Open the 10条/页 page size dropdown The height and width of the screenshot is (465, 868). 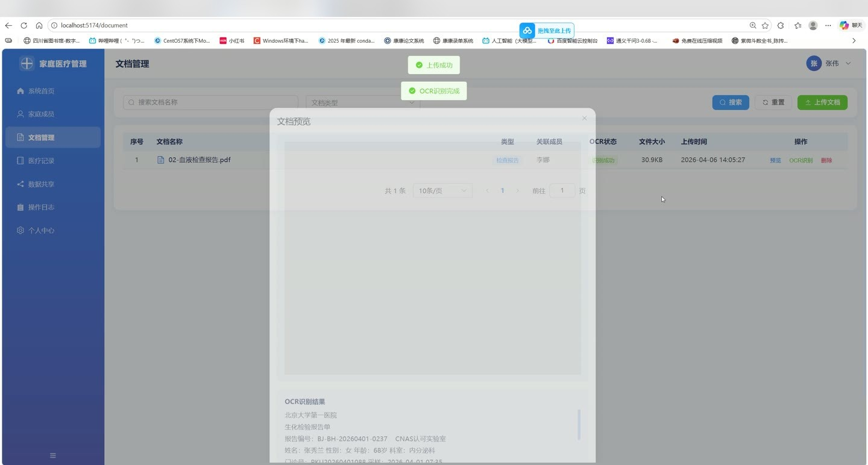(x=442, y=190)
